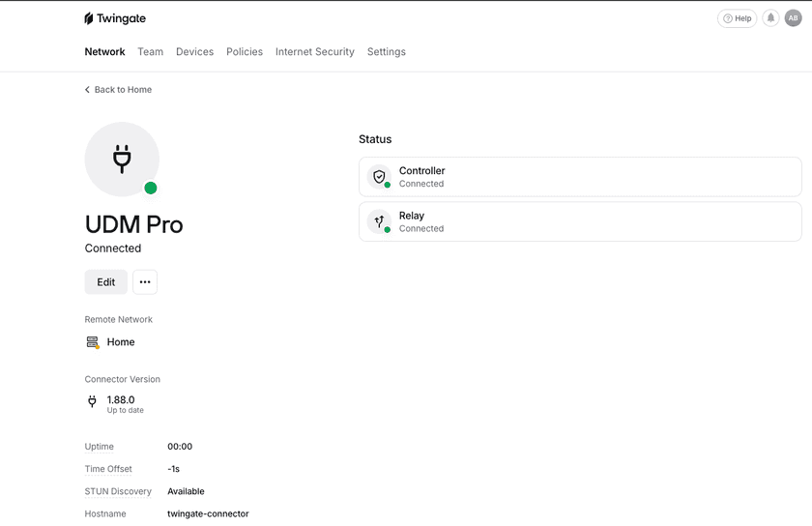Image resolution: width=812 pixels, height=526 pixels.
Task: Switch to the Devices tab
Action: pyautogui.click(x=194, y=52)
